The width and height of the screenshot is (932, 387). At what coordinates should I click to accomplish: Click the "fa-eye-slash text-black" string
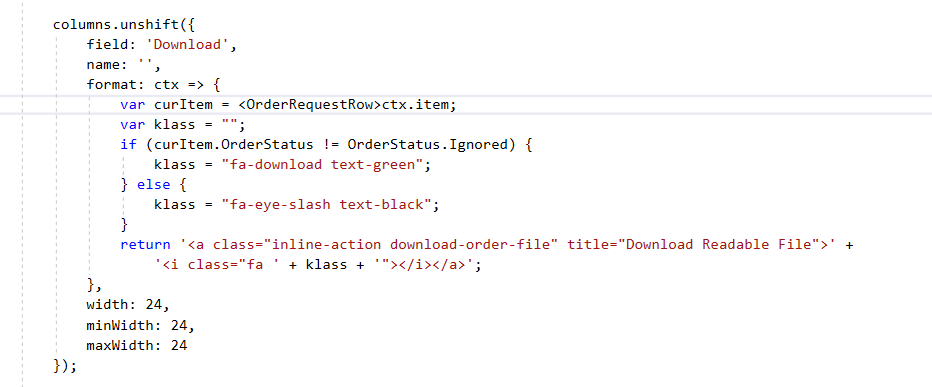point(326,205)
